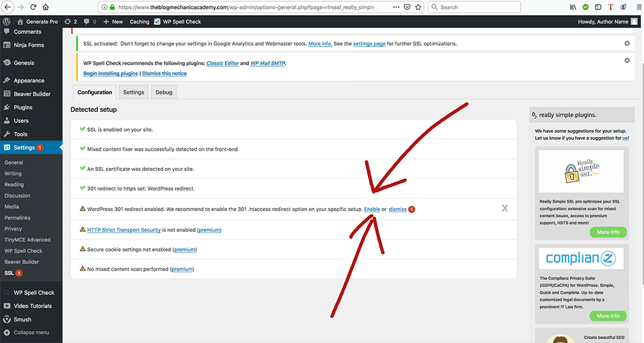
Task: Click More info under Really Simple SSL pro
Action: pyautogui.click(x=608, y=232)
